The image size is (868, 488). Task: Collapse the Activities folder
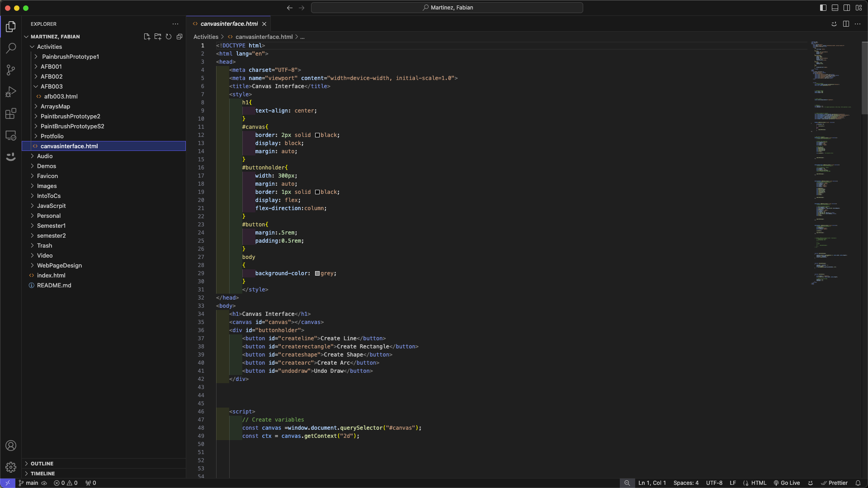tap(104, 47)
